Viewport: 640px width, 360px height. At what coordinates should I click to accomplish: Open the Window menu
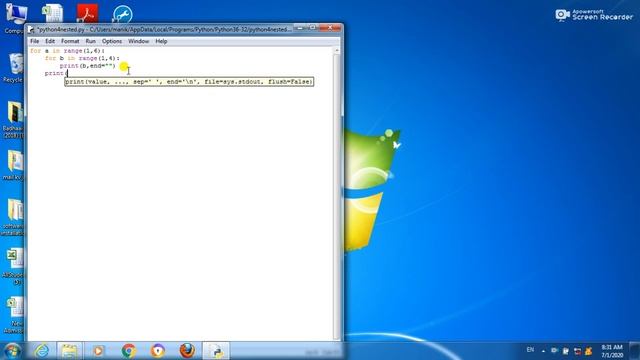(138, 41)
